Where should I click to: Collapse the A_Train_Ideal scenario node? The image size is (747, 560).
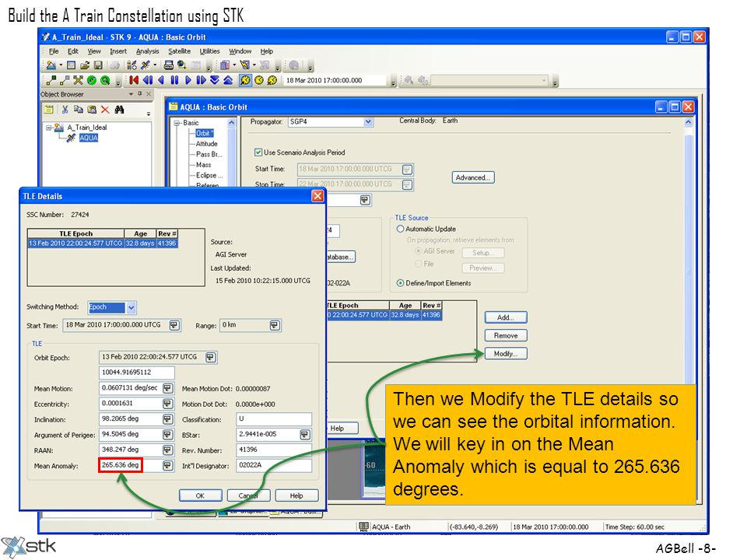pyautogui.click(x=48, y=128)
